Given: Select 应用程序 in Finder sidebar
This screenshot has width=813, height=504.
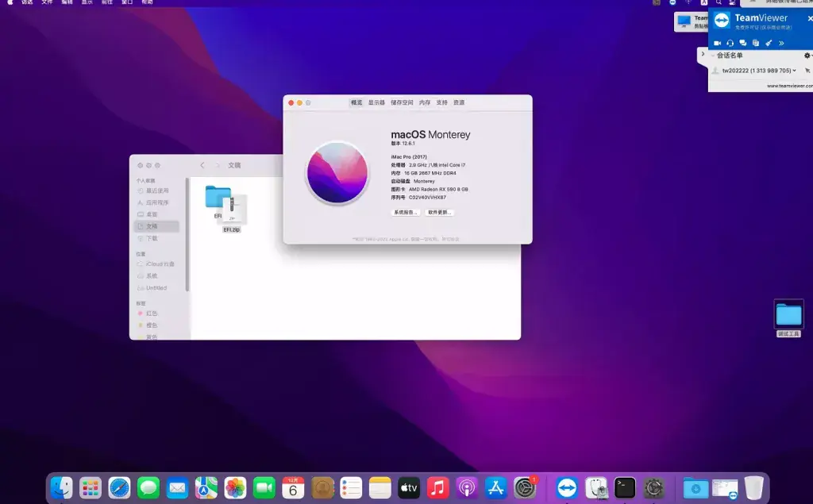Looking at the screenshot, I should point(157,202).
